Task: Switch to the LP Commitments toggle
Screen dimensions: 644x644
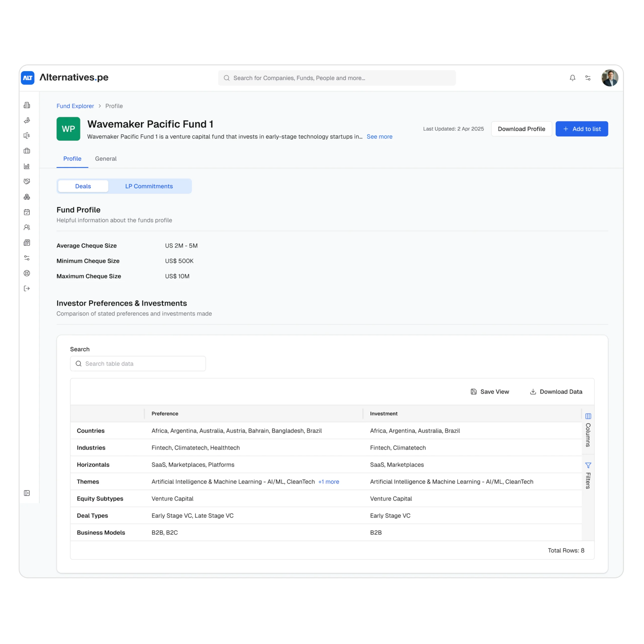Action: (149, 186)
